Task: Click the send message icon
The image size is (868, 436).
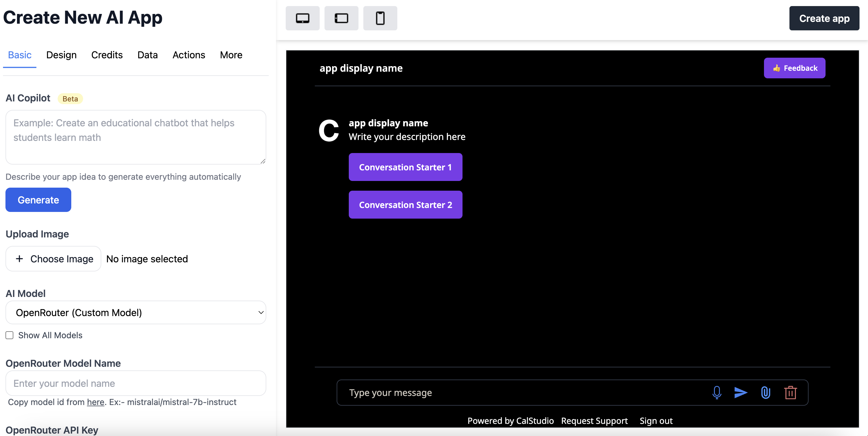Action: coord(741,392)
